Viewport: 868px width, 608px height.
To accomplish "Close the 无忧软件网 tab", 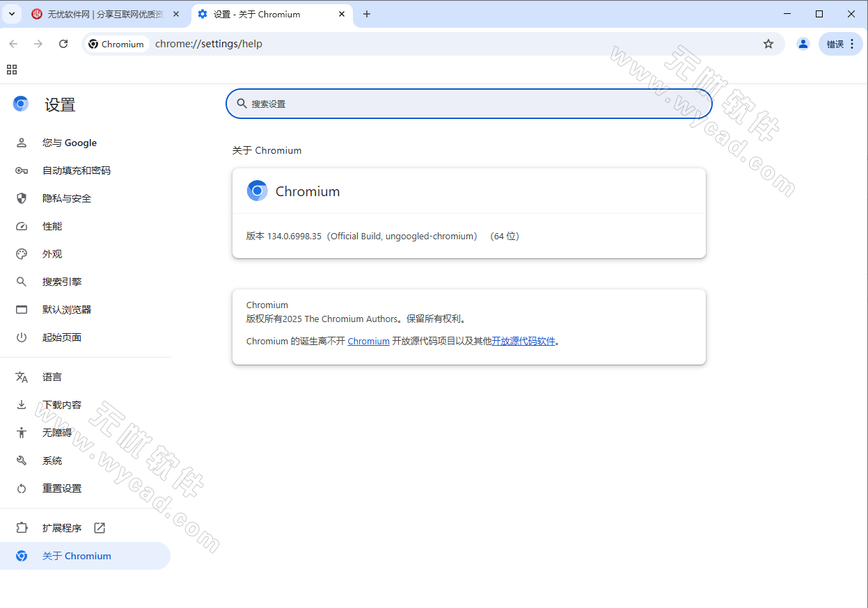I will point(177,14).
